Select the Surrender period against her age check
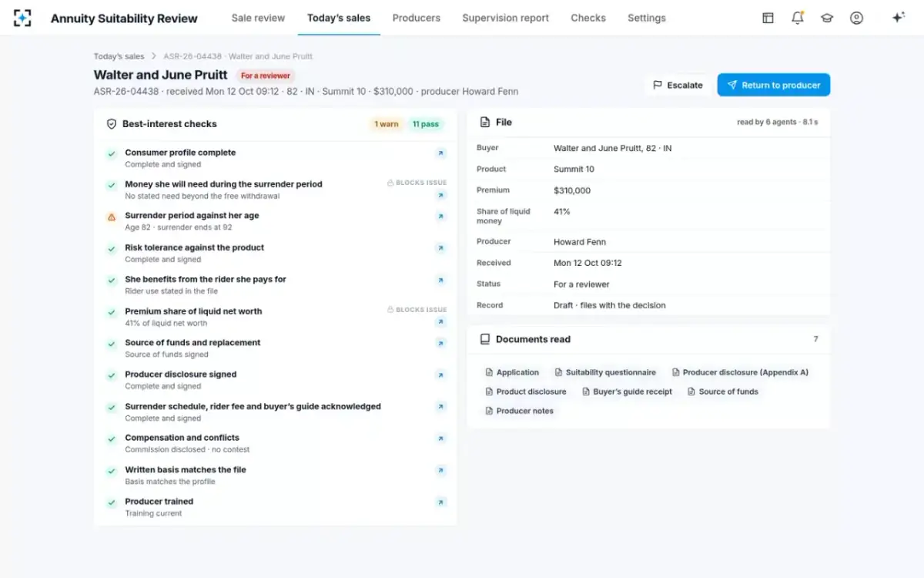Viewport: 924px width, 578px height. (x=275, y=221)
